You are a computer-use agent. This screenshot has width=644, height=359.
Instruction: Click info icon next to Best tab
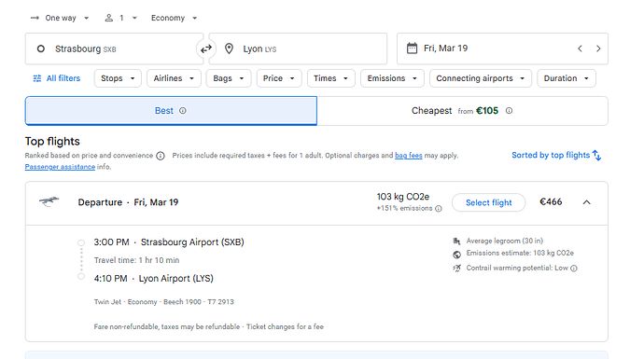(183, 111)
